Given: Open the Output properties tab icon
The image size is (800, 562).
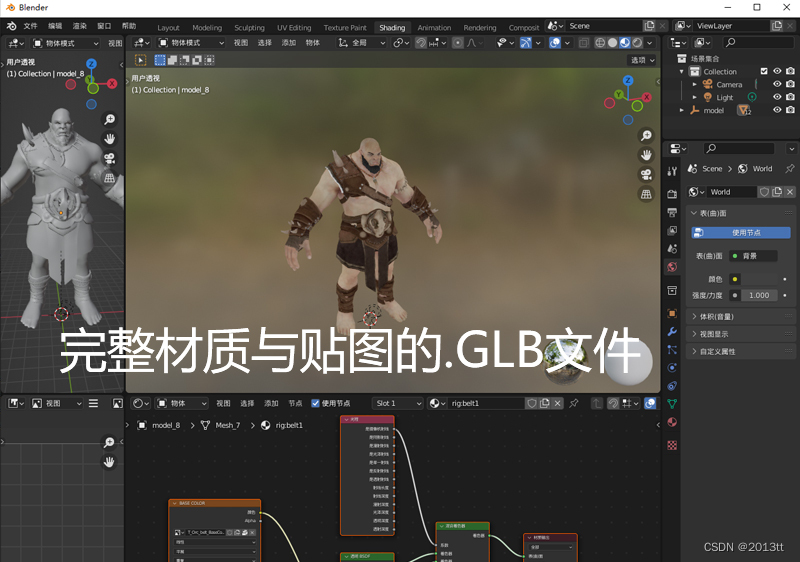Looking at the screenshot, I should [x=672, y=212].
